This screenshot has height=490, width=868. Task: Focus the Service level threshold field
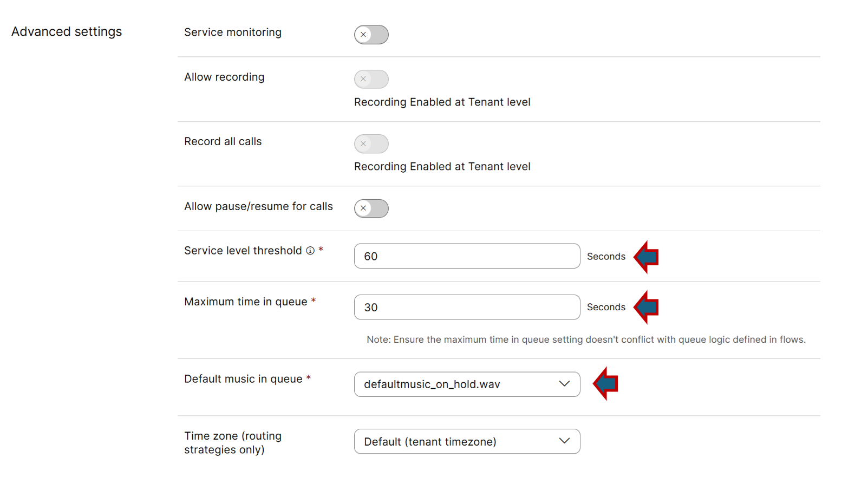467,256
